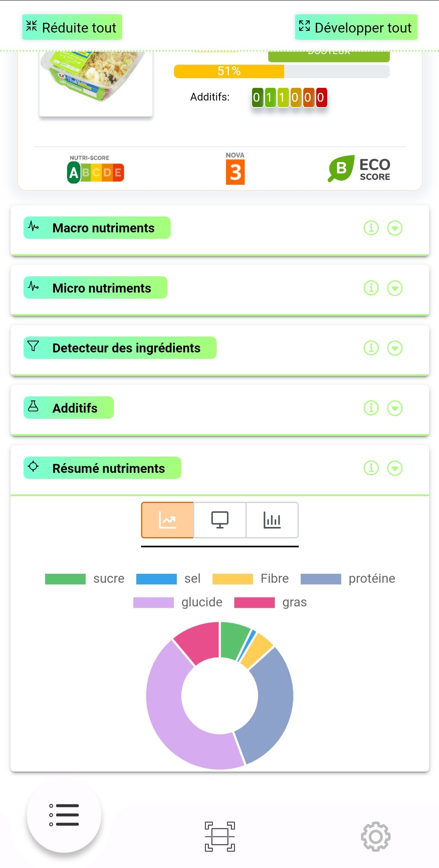Image resolution: width=439 pixels, height=868 pixels.
Task: Show info for Micro nutriments section
Action: click(371, 288)
